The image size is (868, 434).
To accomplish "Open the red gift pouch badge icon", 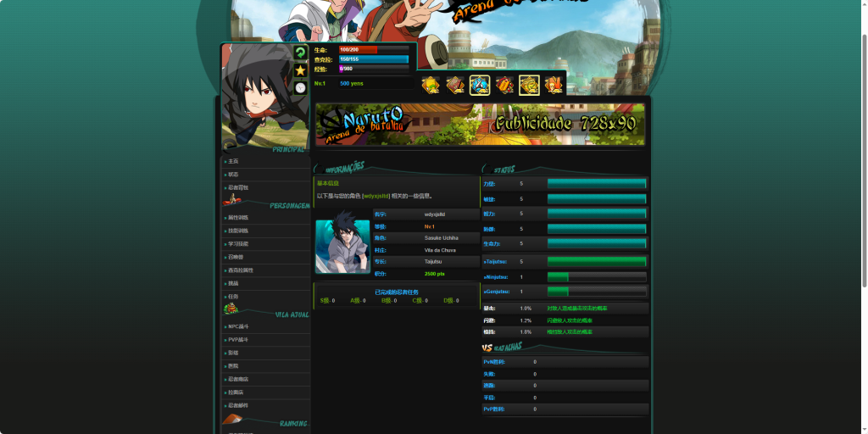I will [x=504, y=86].
